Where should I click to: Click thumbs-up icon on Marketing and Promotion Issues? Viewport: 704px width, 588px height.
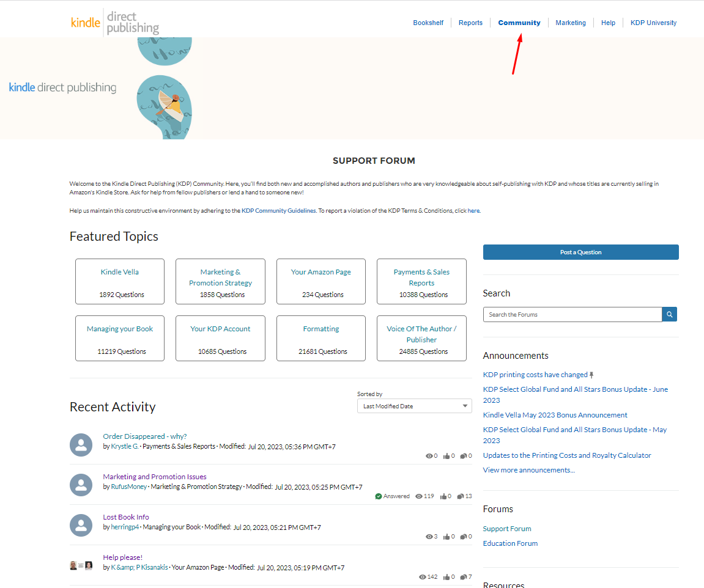point(443,496)
